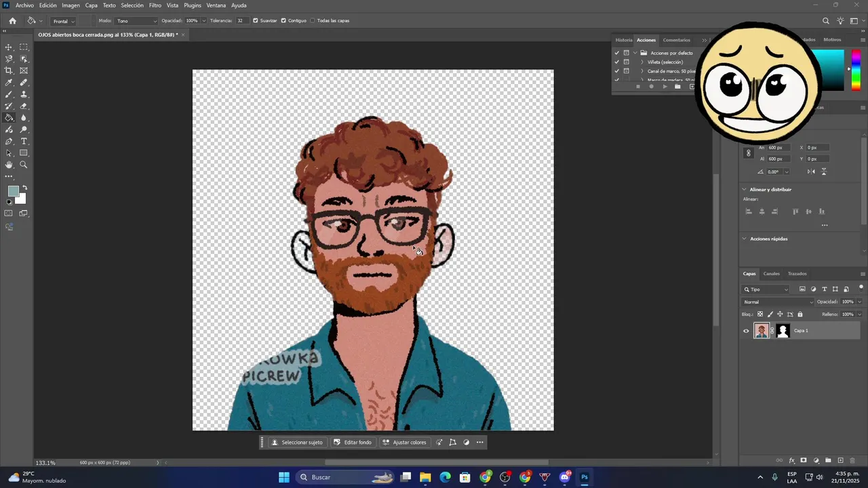868x488 pixels.
Task: Click the Seleccionar sujeto button
Action: (x=297, y=443)
